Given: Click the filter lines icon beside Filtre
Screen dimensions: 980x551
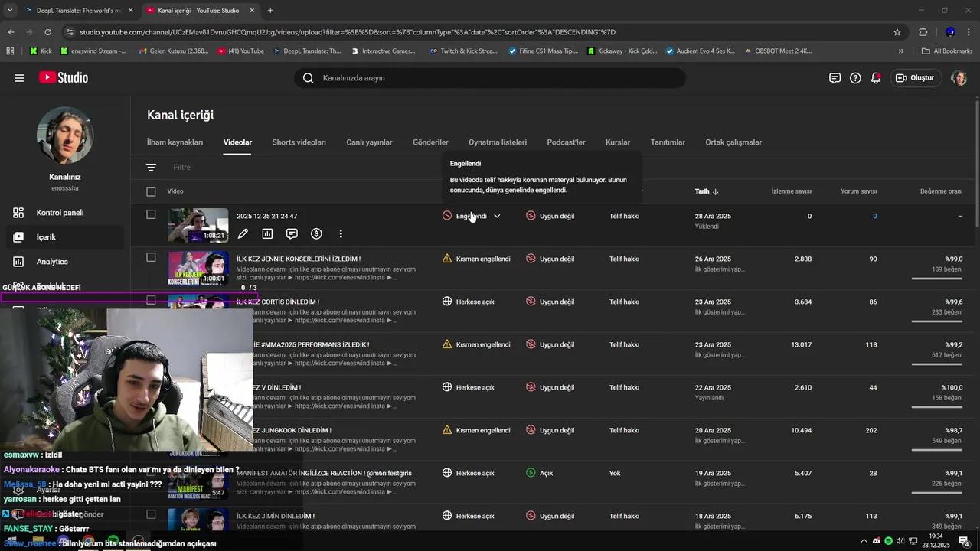Looking at the screenshot, I should coord(151,167).
